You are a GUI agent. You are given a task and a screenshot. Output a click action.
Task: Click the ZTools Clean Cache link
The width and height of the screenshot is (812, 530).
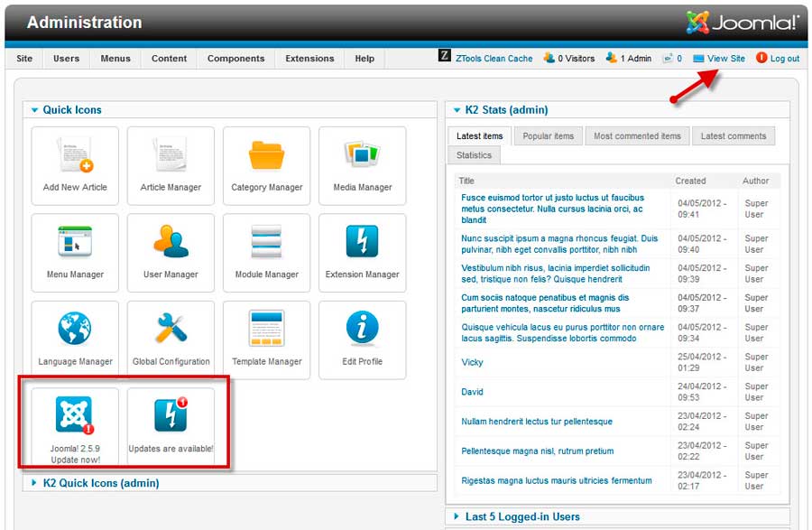[x=494, y=59]
